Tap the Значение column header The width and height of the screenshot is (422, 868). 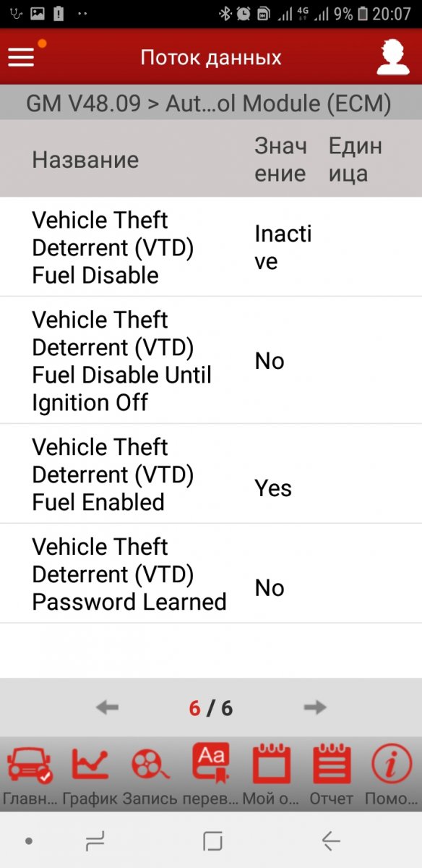(x=282, y=160)
